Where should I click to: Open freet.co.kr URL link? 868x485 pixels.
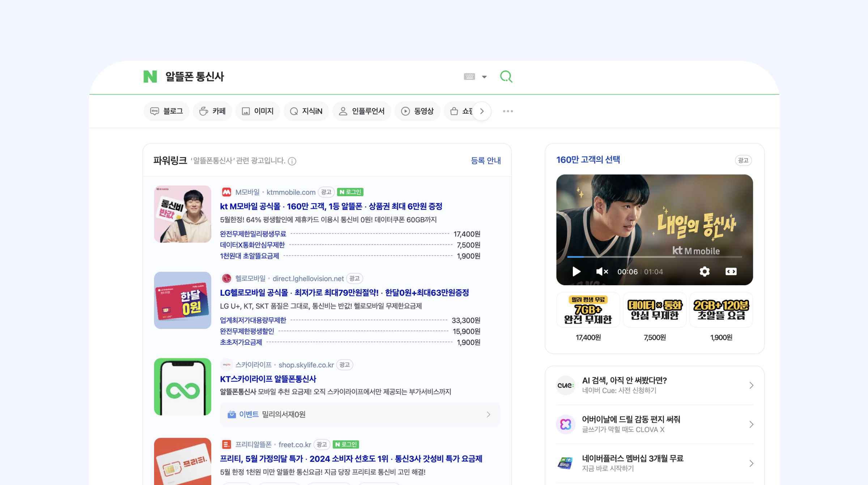295,445
